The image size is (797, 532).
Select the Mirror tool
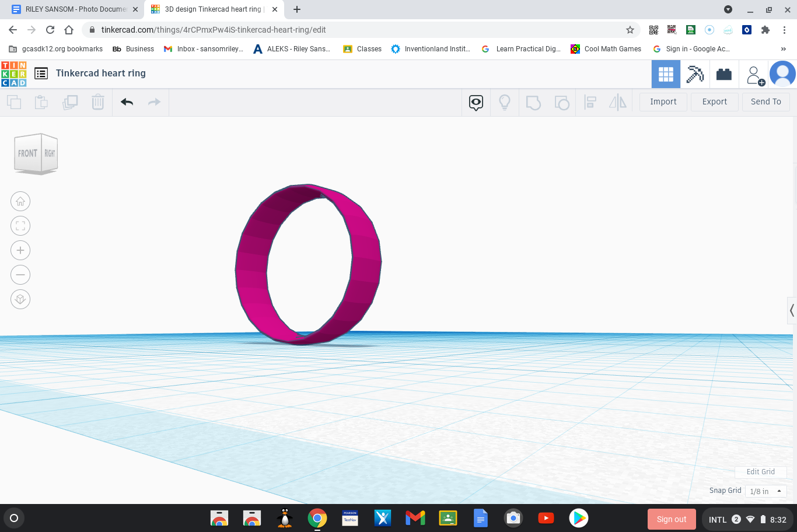[617, 102]
